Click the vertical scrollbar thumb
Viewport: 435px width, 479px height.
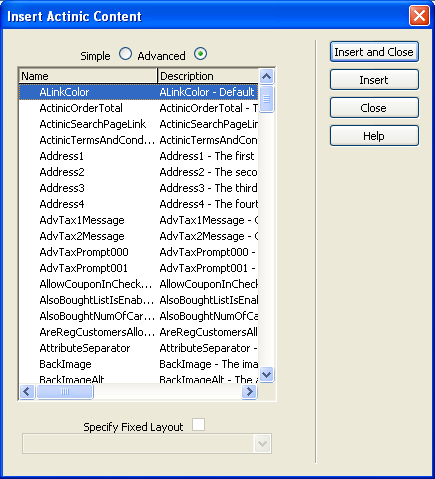(266, 99)
